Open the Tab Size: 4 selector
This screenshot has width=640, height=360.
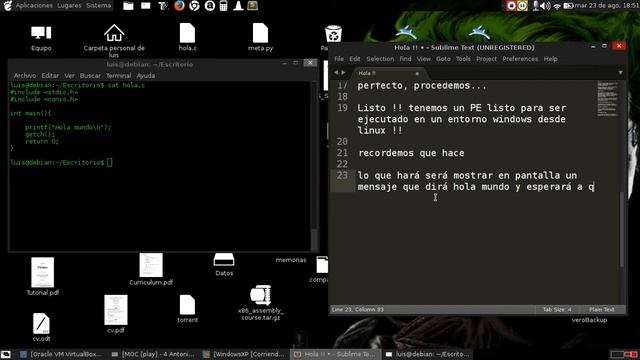[x=557, y=309]
